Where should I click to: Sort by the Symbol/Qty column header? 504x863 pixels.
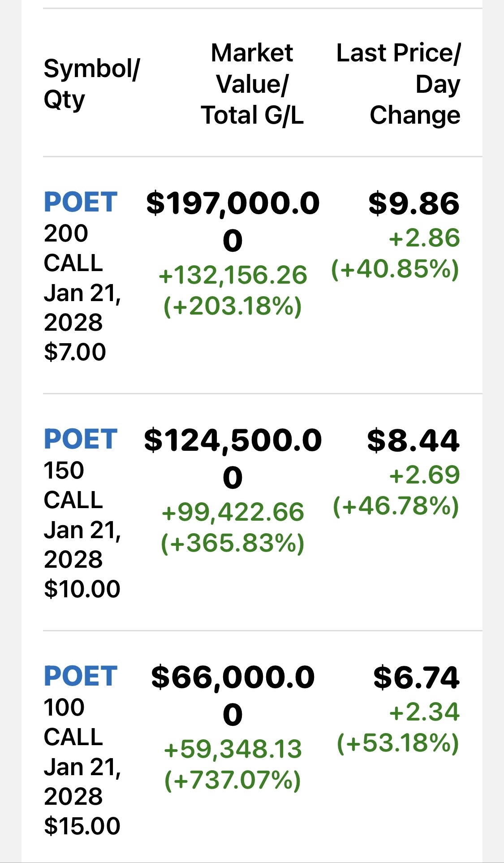[x=92, y=84]
